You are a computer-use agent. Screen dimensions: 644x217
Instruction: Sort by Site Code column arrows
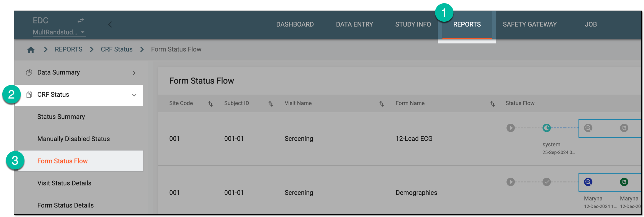click(x=210, y=104)
